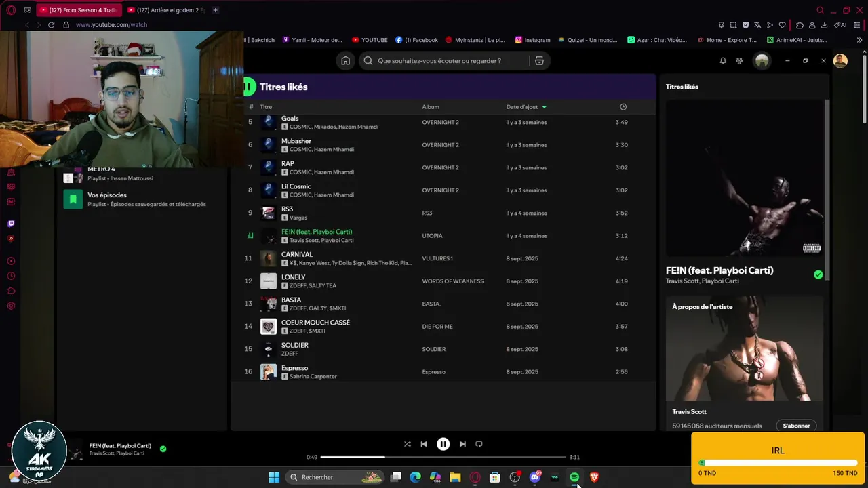The width and height of the screenshot is (868, 488).
Task: Select the song BASTA
Action: pos(291,300)
